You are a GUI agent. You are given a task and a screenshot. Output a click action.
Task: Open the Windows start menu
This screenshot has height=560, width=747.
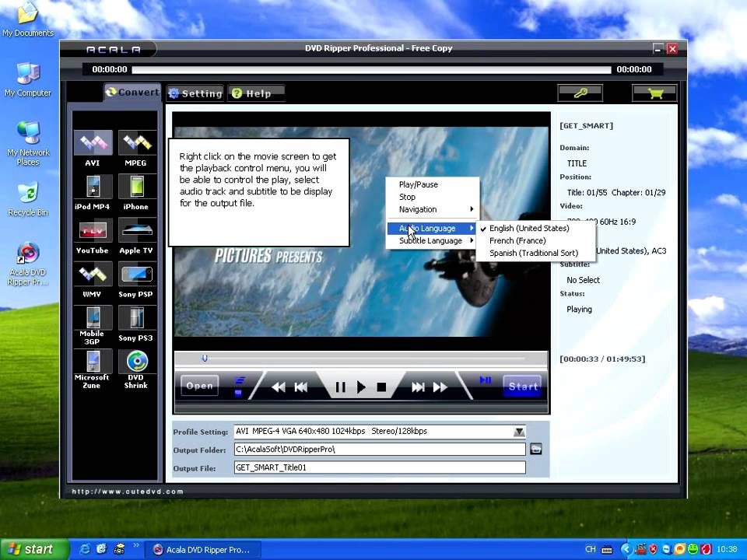pyautogui.click(x=34, y=549)
